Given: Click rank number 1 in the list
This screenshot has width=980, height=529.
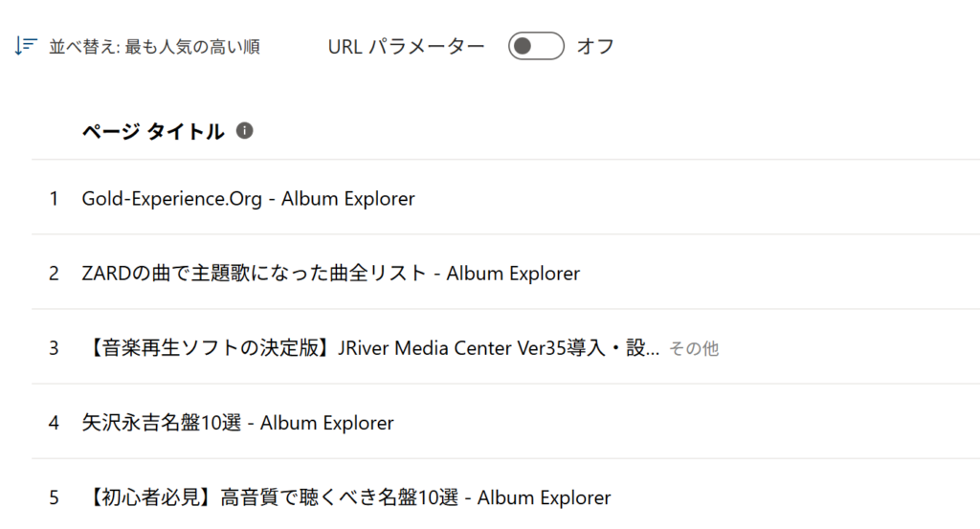Looking at the screenshot, I should pyautogui.click(x=55, y=199).
